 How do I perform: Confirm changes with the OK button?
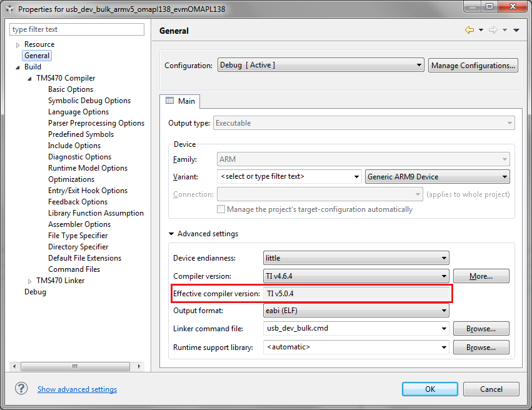pyautogui.click(x=429, y=389)
